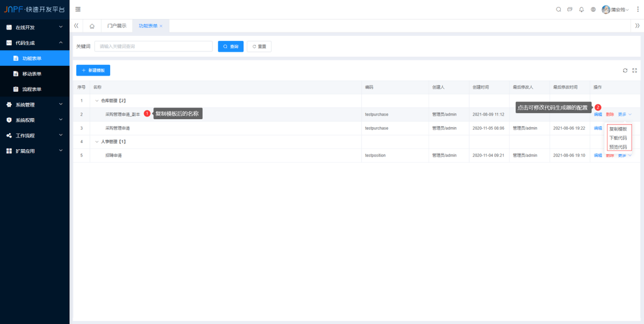Viewport: 644px width, 324px height.
Task: Open the vertical three-dot settings menu
Action: click(x=636, y=9)
